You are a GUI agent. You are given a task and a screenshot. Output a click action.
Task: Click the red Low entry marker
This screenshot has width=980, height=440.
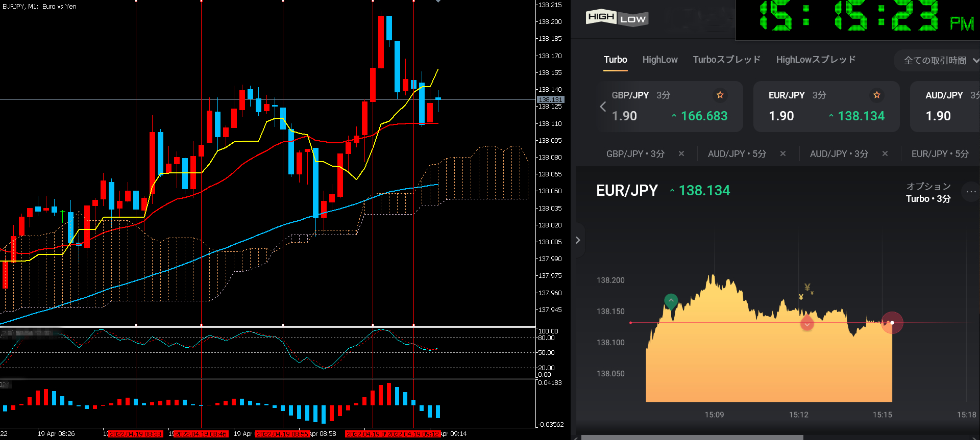[x=807, y=324]
